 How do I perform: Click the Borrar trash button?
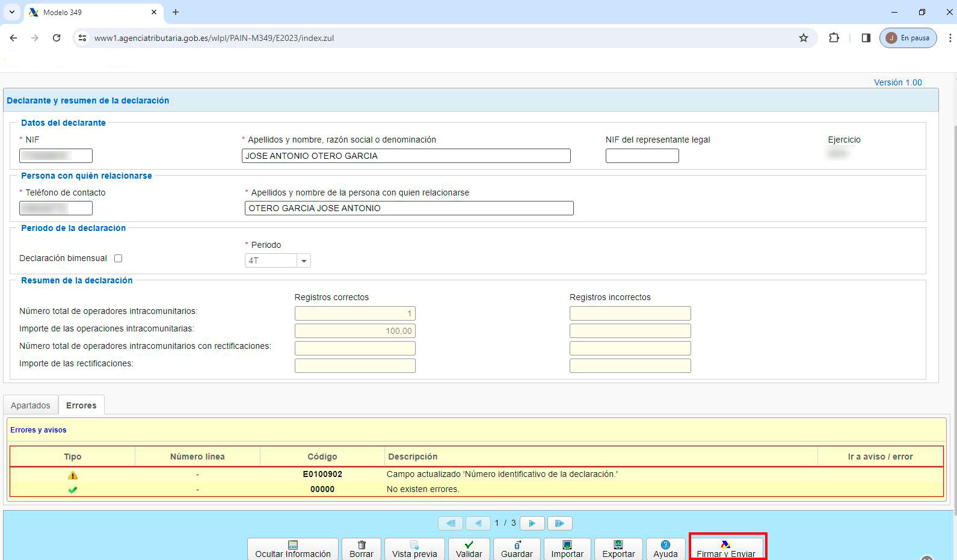click(362, 549)
